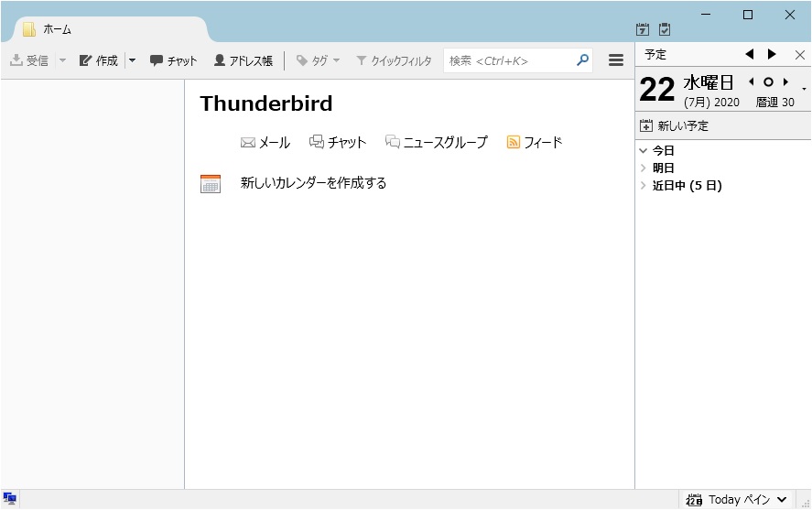The width and height of the screenshot is (812, 510).
Task: Toggle the Today ペイン button
Action: tap(736, 499)
